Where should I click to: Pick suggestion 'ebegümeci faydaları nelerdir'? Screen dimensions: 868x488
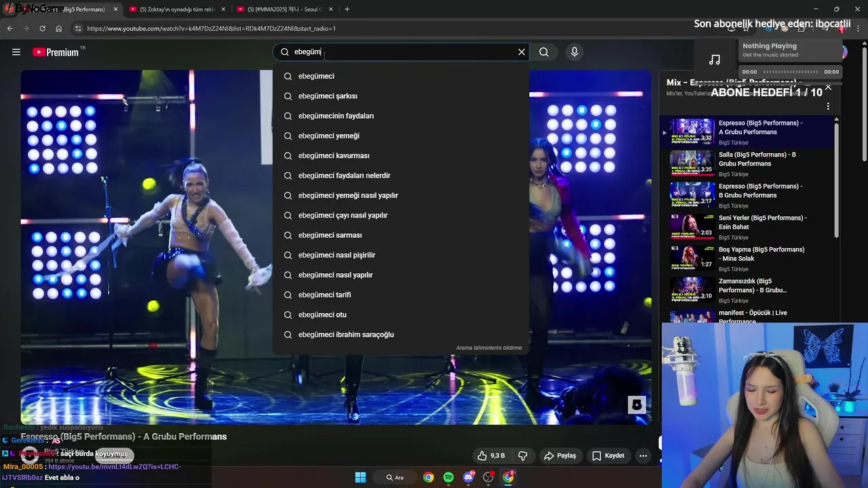point(401,176)
